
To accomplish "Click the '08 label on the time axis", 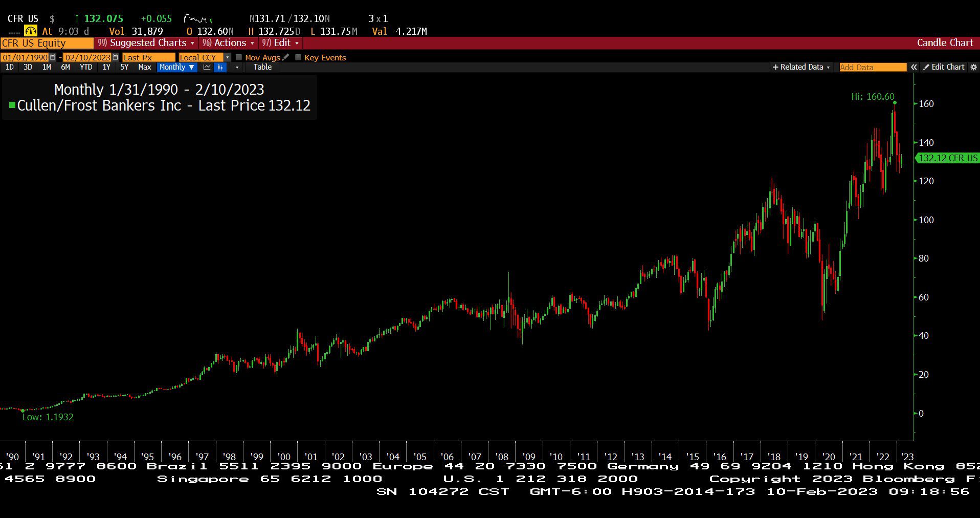I will pyautogui.click(x=502, y=456).
